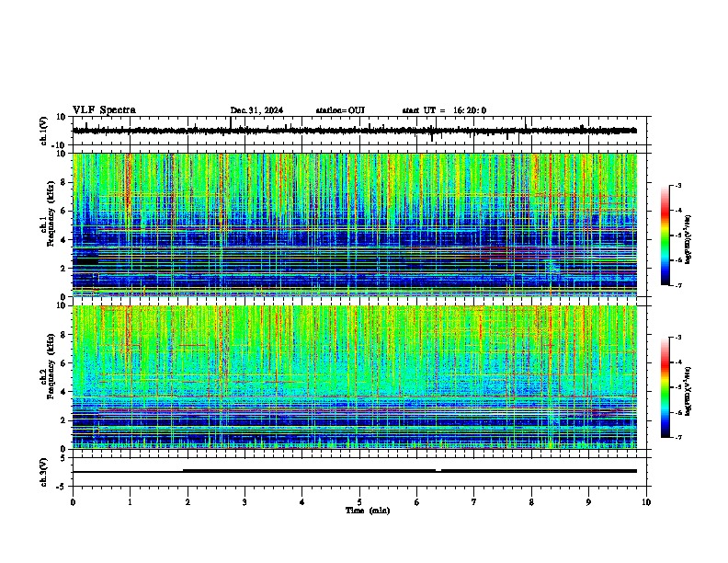Screen dimensions: 728x563
Task: Click the "VLF Spectra" title text
Action: tap(105, 110)
